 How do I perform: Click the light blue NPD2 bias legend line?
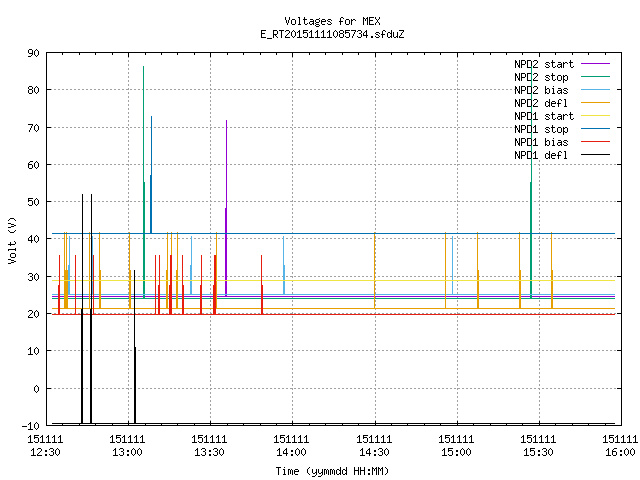[595, 89]
